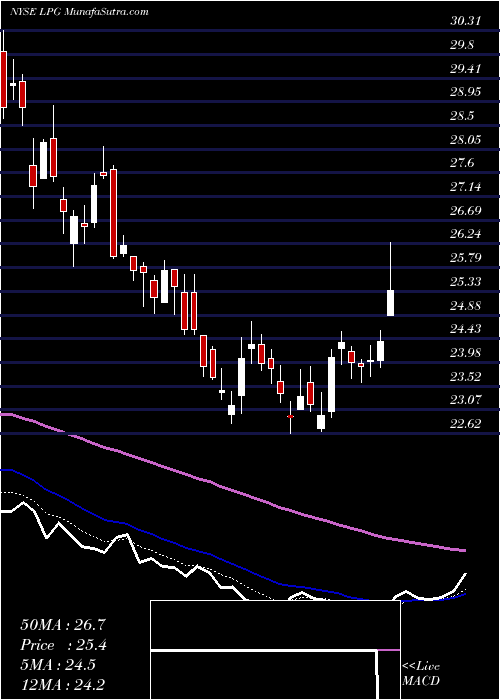Click the 23.07 price axis label

click(x=465, y=400)
